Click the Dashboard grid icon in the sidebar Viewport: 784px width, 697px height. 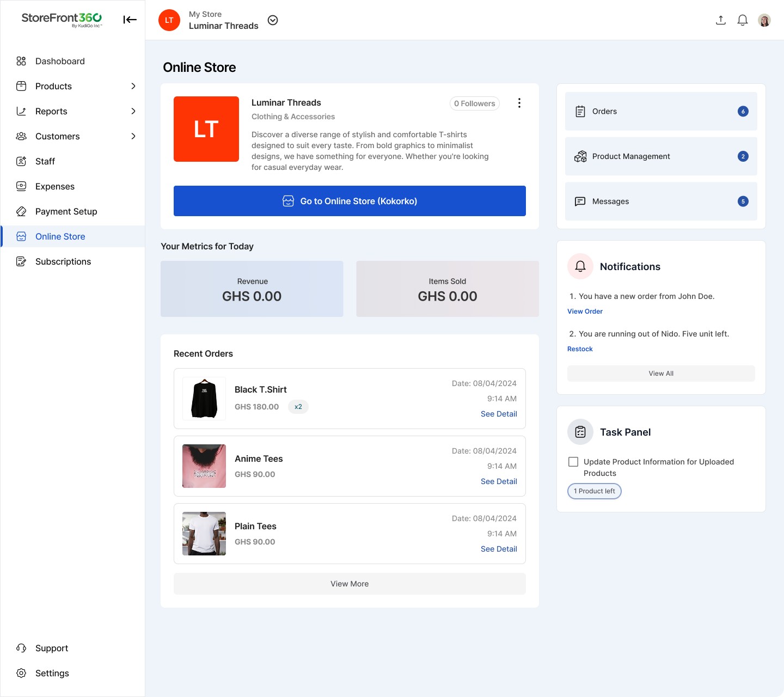(21, 61)
